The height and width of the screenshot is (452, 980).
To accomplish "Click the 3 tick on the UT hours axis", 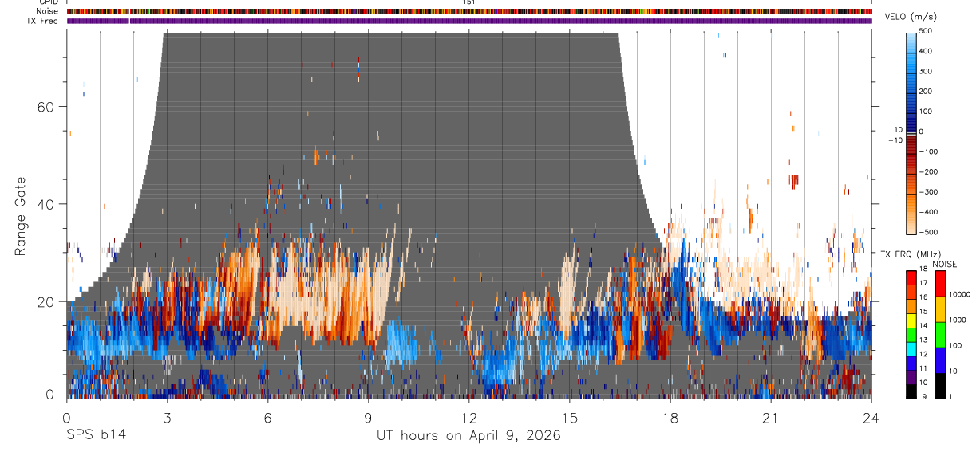I will coord(167,417).
